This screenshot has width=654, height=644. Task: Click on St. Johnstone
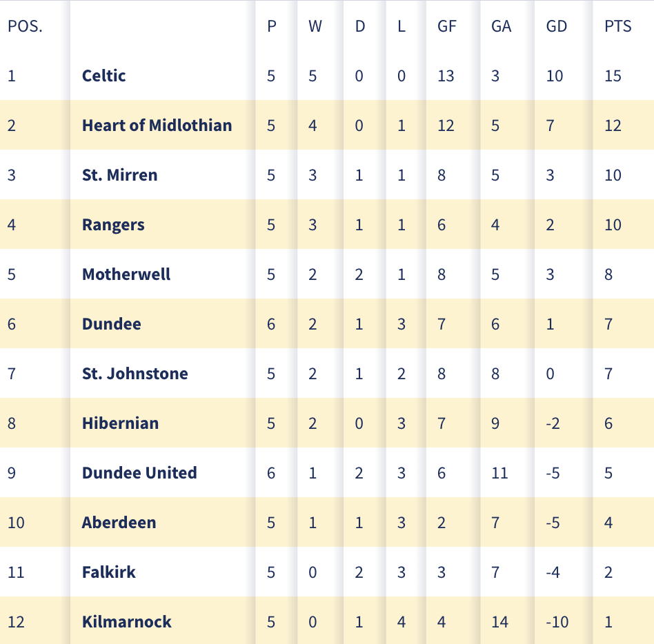[135, 374]
